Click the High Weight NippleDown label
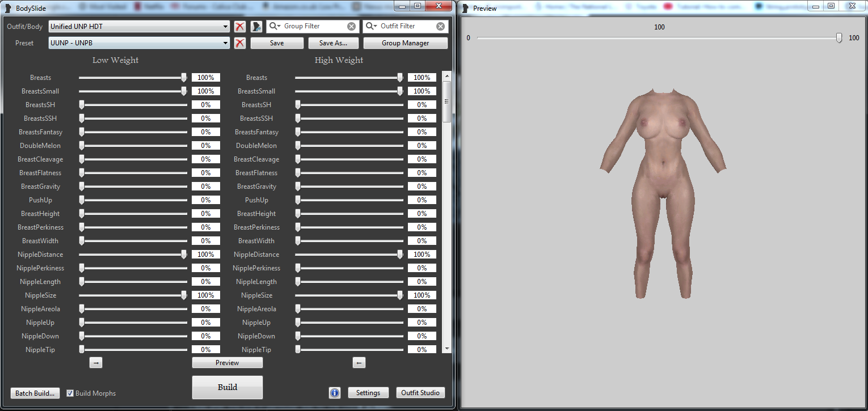Image resolution: width=868 pixels, height=411 pixels. [256, 336]
